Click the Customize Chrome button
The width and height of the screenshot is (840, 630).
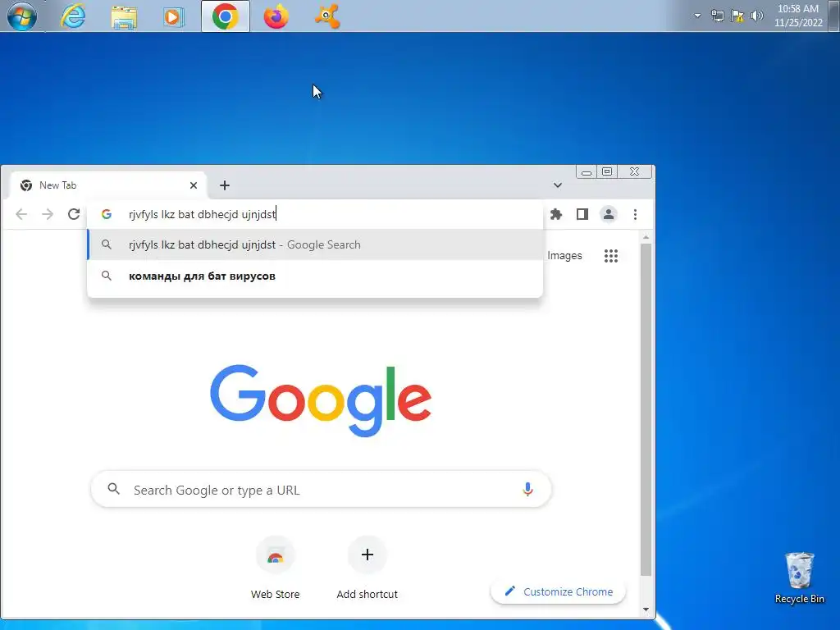click(x=558, y=592)
